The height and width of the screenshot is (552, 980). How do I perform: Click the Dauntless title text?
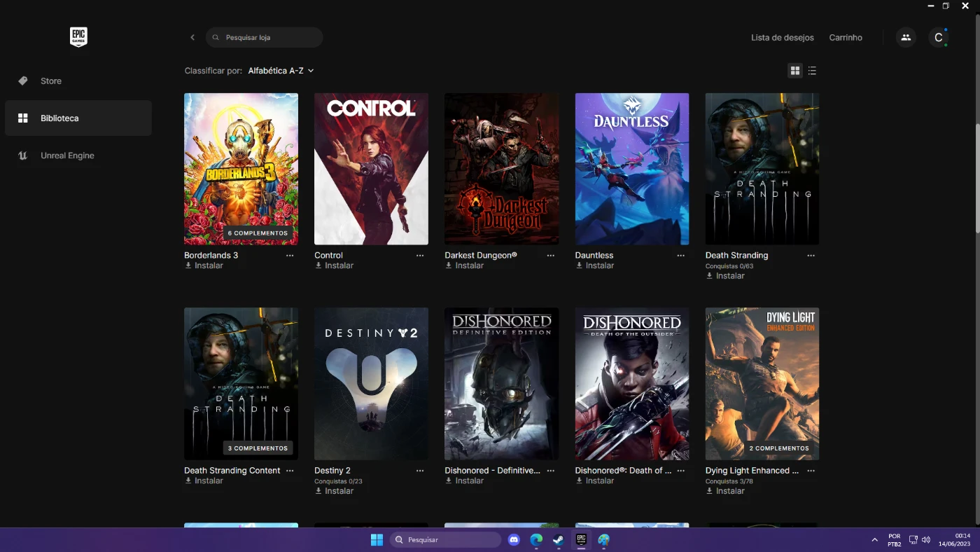point(594,256)
